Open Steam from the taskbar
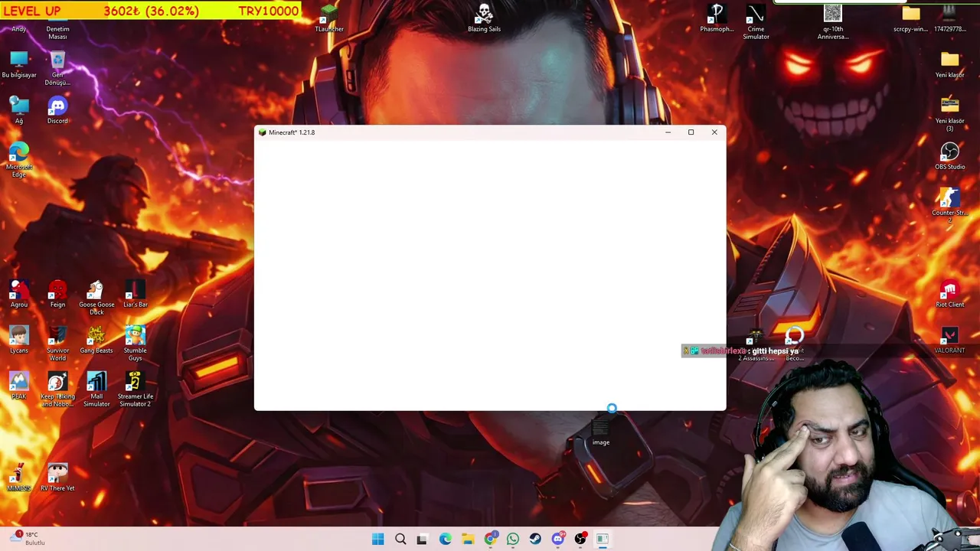Viewport: 980px width, 551px height. click(x=534, y=540)
